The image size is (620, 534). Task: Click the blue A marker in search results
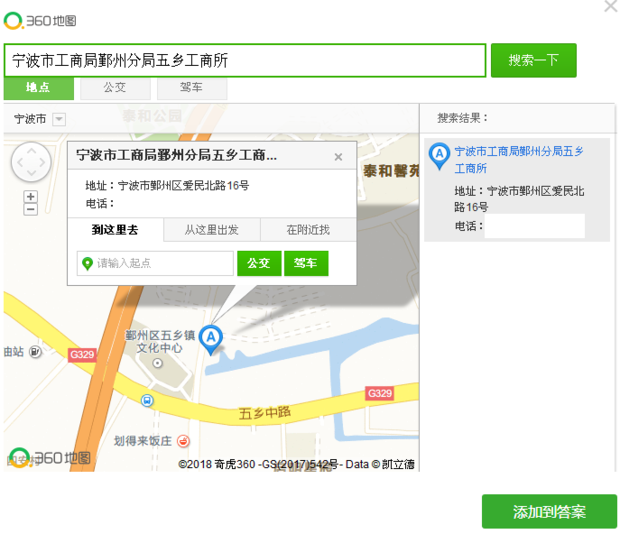[439, 156]
